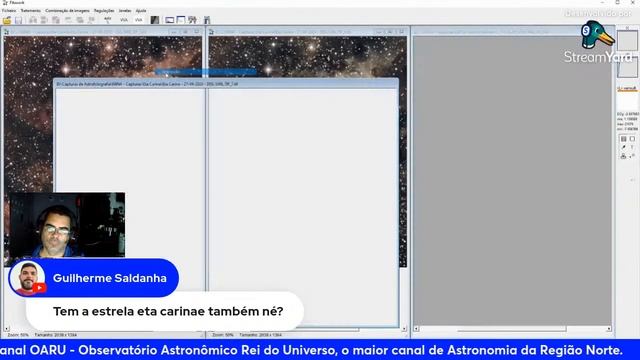Click left scroll arrow of third gray window
The image size is (640, 360).
[416, 329]
